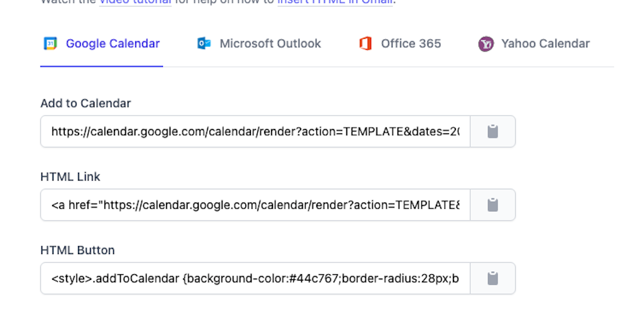
Task: Click the Yahoo Calendar logo icon
Action: 486,43
